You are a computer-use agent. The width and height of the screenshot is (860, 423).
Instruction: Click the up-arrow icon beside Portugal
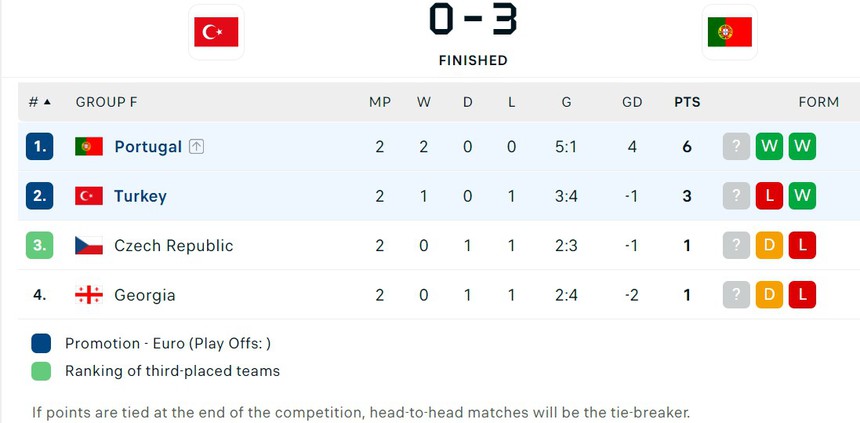pos(197,147)
